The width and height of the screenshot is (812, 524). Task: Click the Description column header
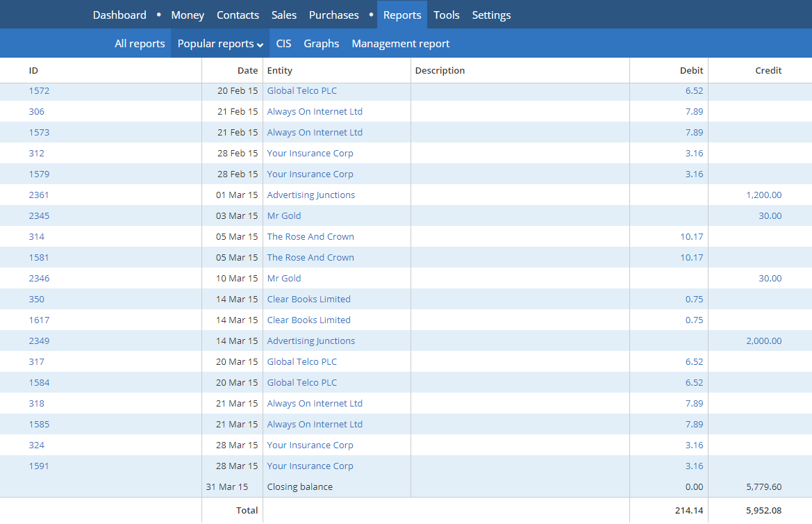click(440, 70)
